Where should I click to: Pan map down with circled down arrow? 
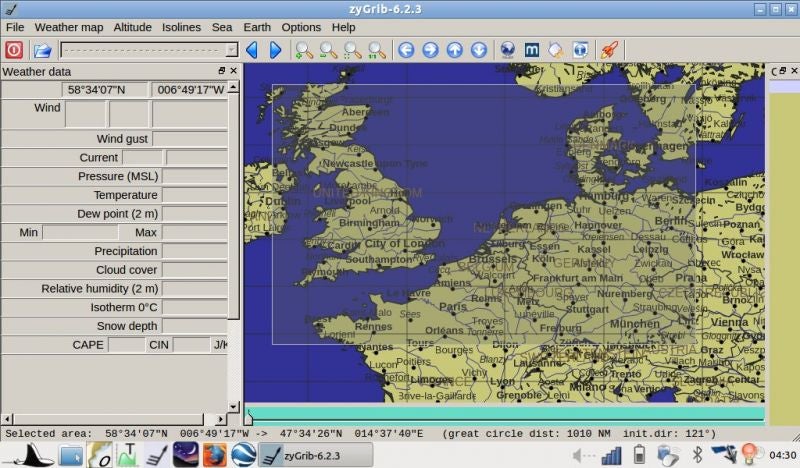pyautogui.click(x=479, y=50)
